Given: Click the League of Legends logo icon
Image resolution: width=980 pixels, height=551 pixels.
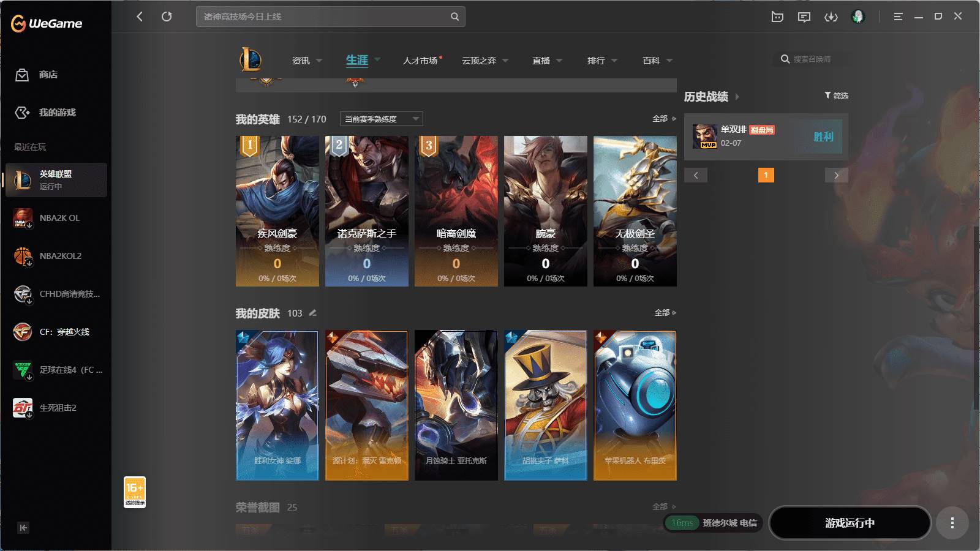Looking at the screenshot, I should pyautogui.click(x=251, y=60).
